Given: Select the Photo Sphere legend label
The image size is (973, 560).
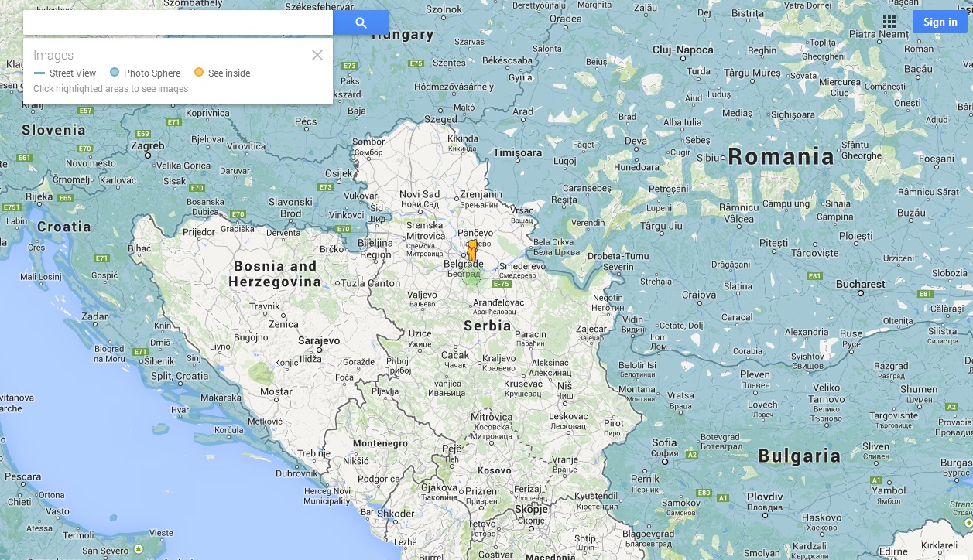Looking at the screenshot, I should (152, 73).
